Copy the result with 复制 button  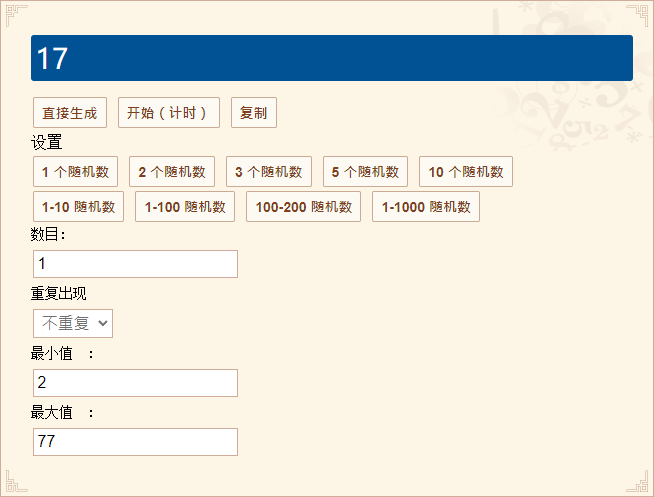254,113
